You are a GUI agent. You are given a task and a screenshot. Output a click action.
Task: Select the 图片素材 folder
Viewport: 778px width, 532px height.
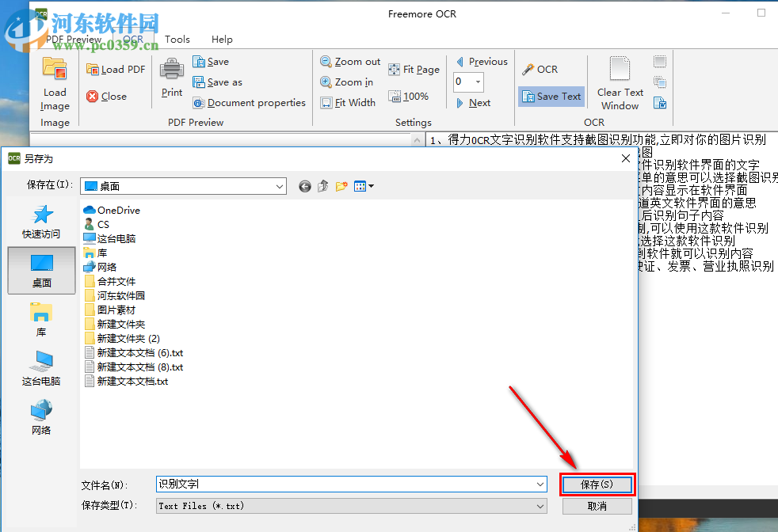(x=109, y=310)
